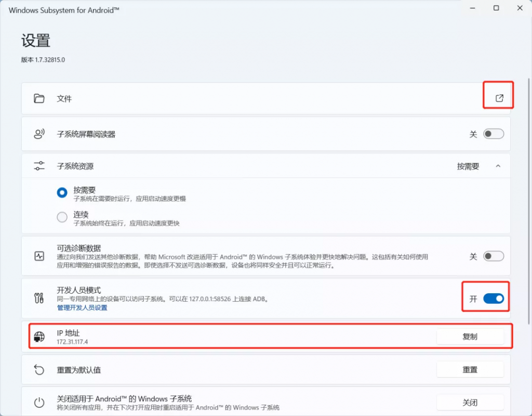This screenshot has height=416, width=532.
Task: Turn off the 开发人员模式 switch
Action: (494, 298)
